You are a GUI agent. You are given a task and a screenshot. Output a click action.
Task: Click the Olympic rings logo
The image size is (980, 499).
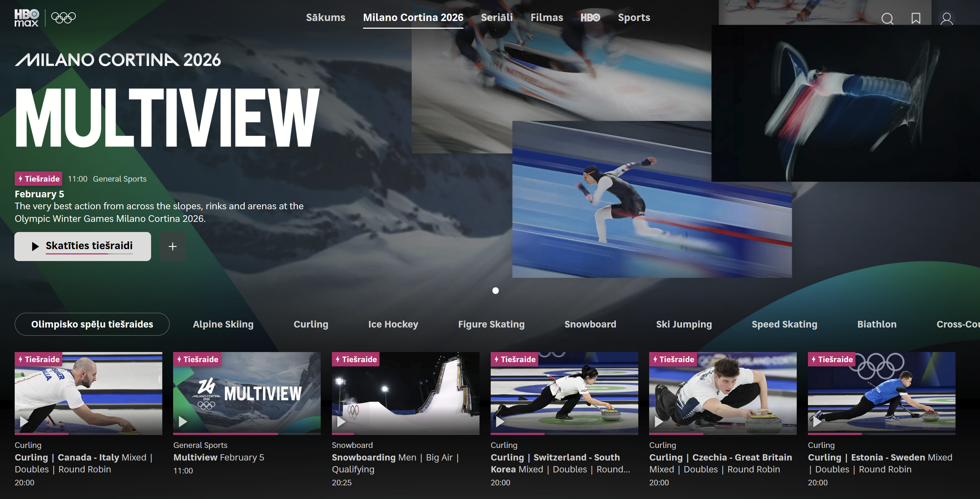64,17
